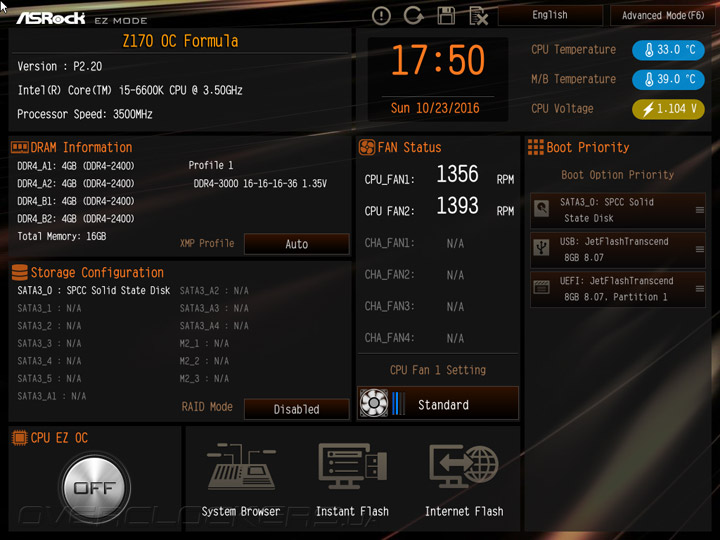720x540 pixels.
Task: Click the CPU EZ OC chip icon
Action: [20, 438]
